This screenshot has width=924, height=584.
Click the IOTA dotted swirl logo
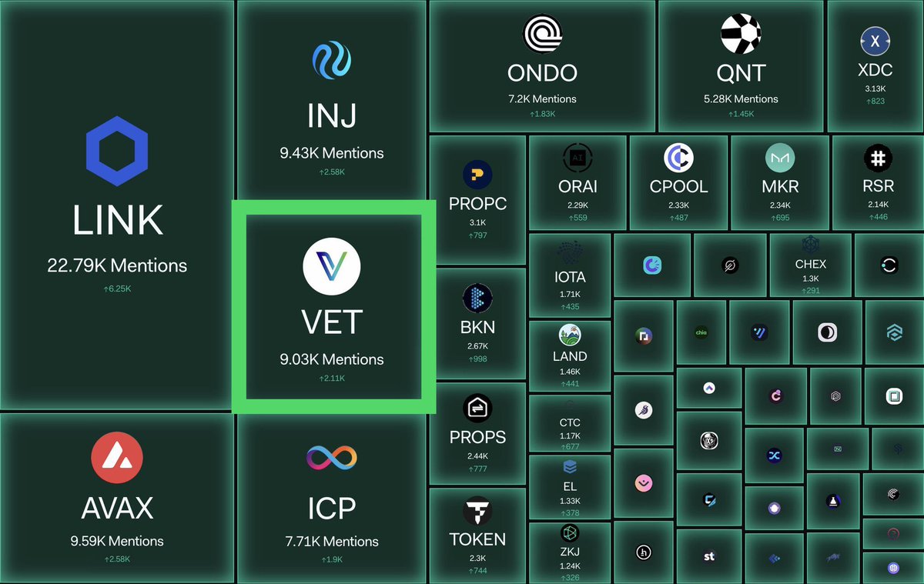tap(570, 253)
